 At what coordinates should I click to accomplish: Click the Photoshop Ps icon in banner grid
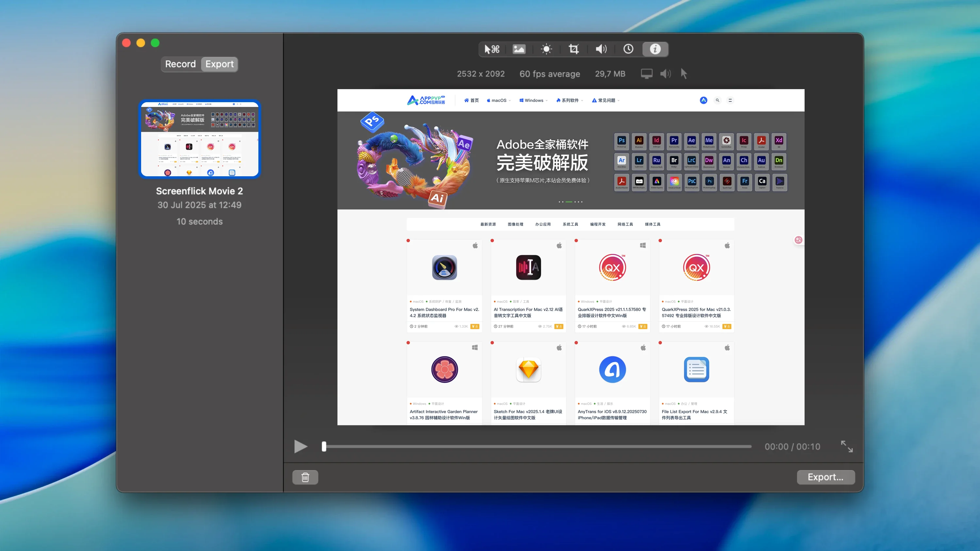click(x=622, y=141)
